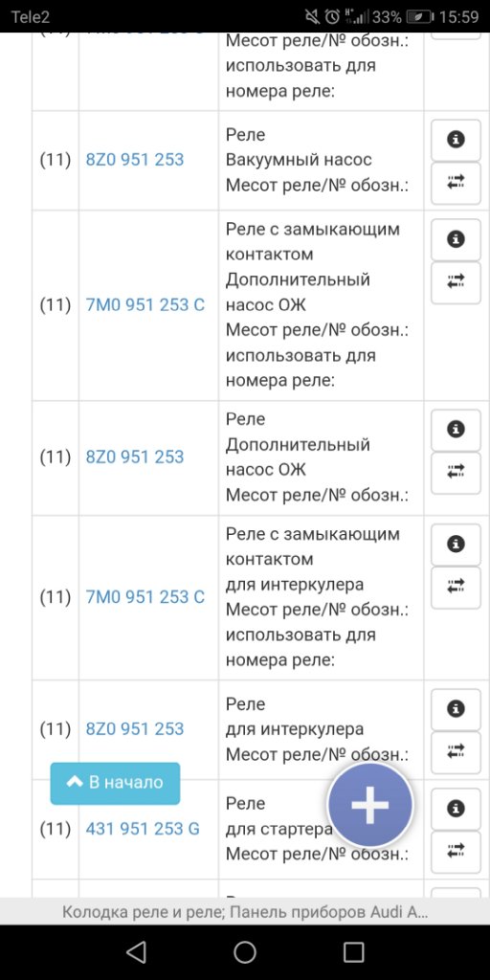Open info for vacuum pump relay 8Z0 951 253
This screenshot has width=490, height=980.
(x=457, y=140)
